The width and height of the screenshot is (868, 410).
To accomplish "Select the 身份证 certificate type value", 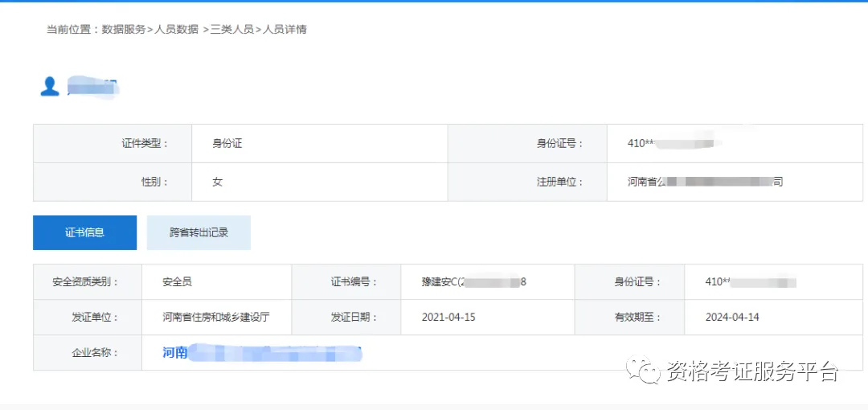I will [x=227, y=143].
